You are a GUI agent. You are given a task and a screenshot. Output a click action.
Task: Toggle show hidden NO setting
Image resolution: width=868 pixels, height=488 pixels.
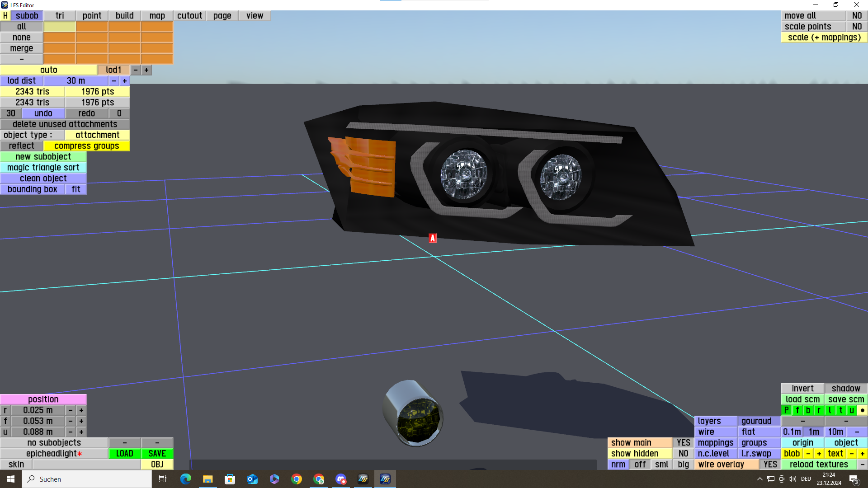pyautogui.click(x=683, y=454)
